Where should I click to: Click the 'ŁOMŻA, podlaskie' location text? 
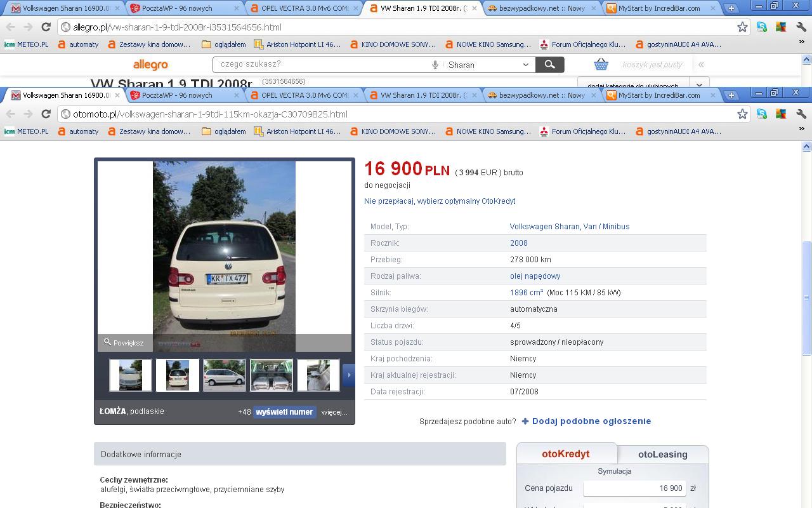click(132, 411)
